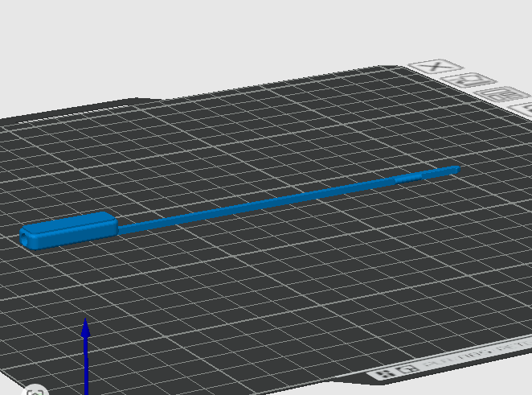Click the arrange-objects icon beside the plate
Screen dimensions: 532x395
tap(502, 94)
